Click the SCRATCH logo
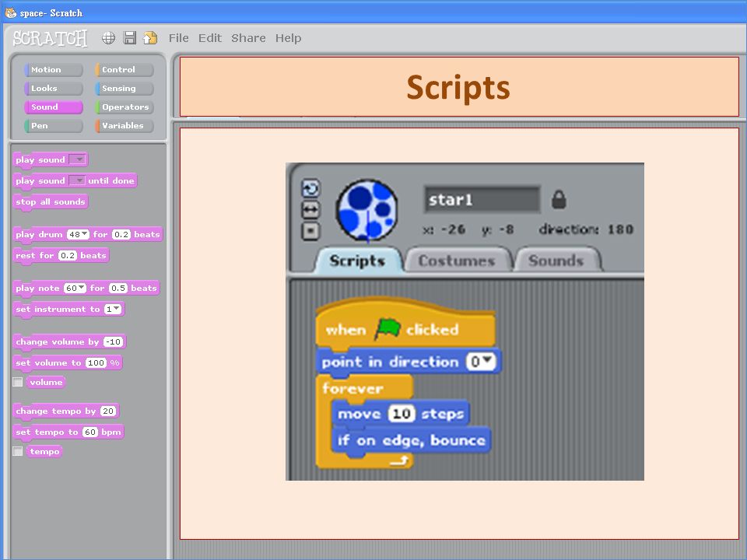 click(x=50, y=39)
